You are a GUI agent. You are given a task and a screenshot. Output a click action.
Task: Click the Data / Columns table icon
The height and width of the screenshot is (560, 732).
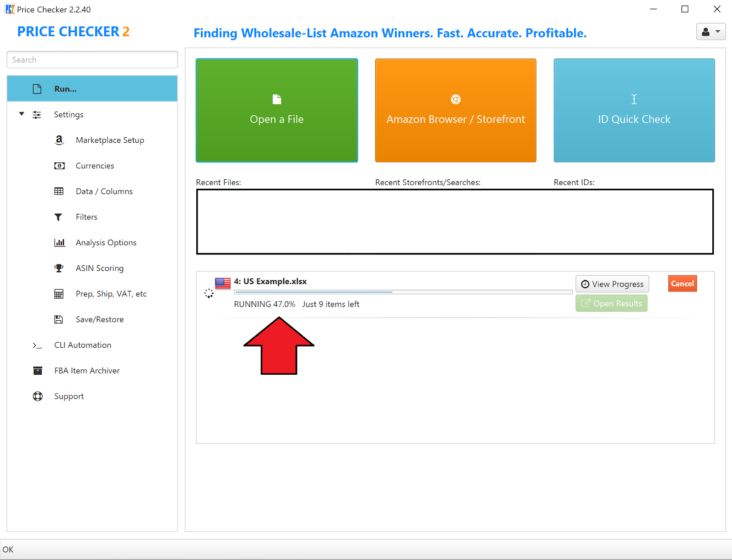59,191
